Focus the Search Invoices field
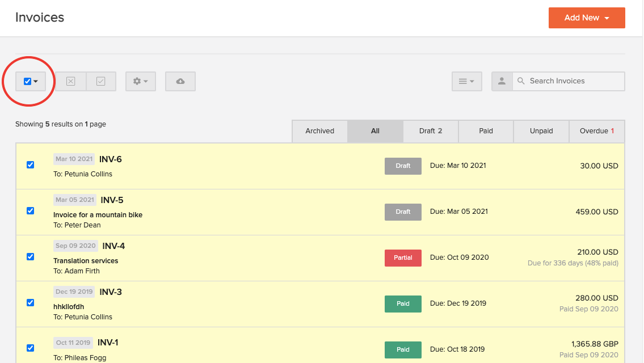 pyautogui.click(x=569, y=81)
